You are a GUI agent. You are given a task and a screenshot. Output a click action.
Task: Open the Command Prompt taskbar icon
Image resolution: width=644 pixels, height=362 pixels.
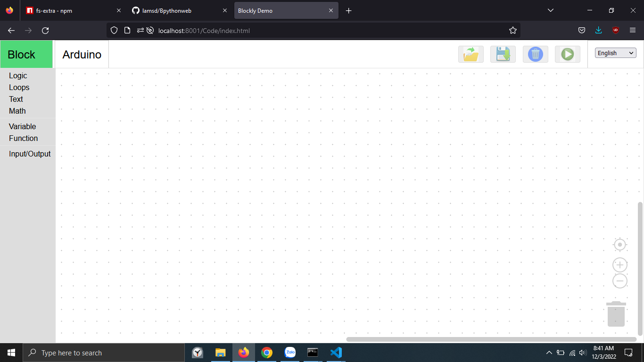[313, 353]
